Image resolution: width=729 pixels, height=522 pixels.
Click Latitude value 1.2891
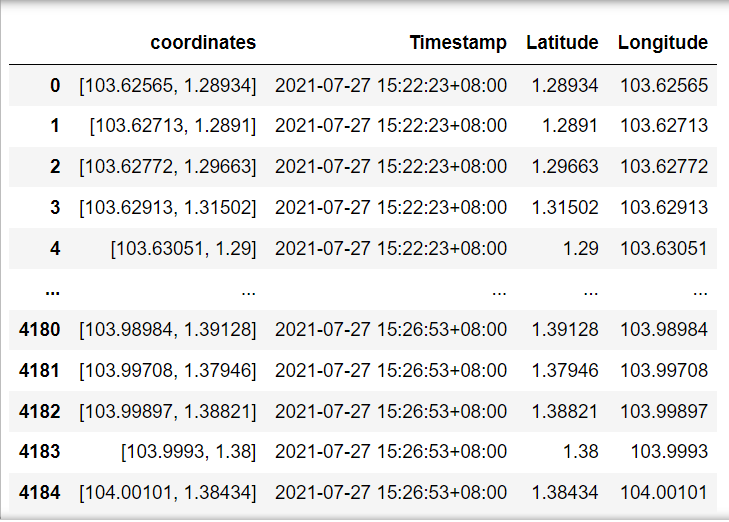570,126
